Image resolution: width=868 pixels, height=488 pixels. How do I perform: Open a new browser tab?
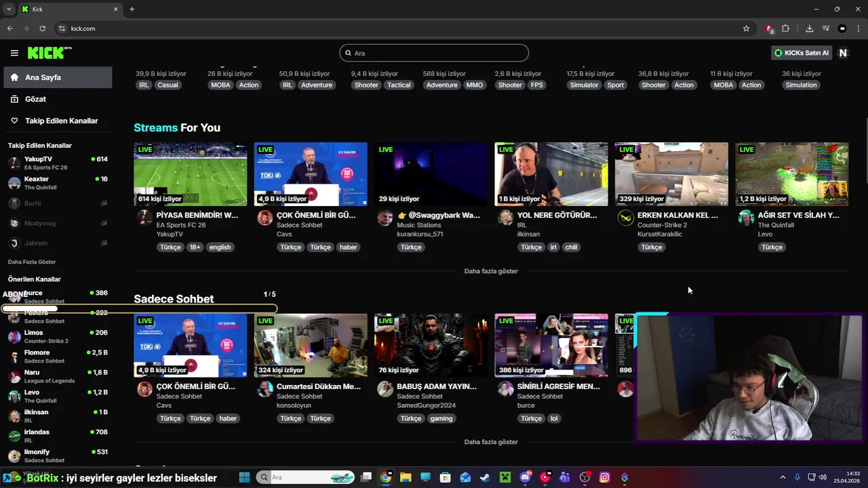pos(132,9)
